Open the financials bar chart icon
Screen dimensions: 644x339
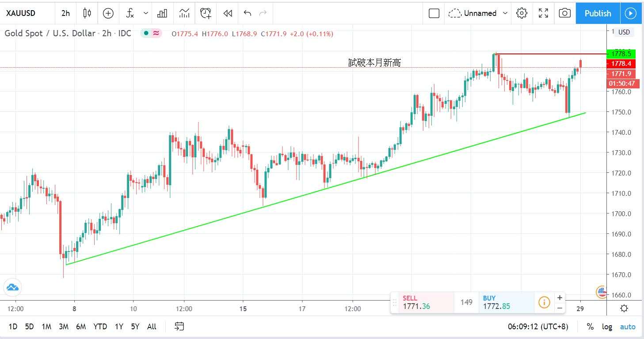(162, 13)
